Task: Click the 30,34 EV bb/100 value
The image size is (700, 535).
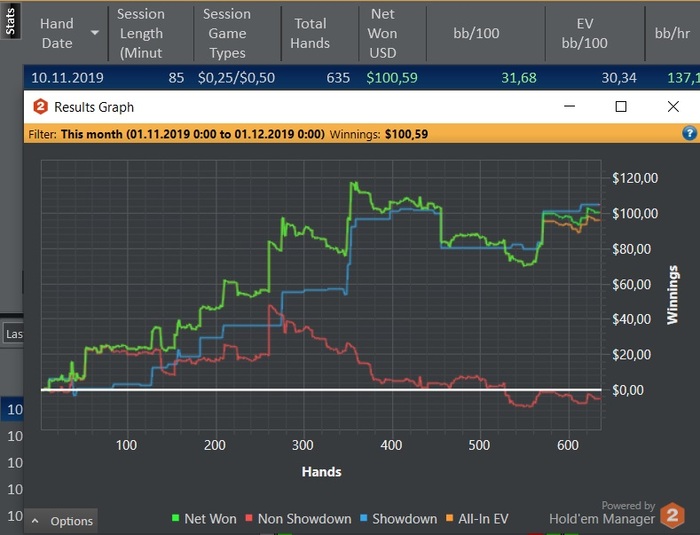Action: coord(619,78)
